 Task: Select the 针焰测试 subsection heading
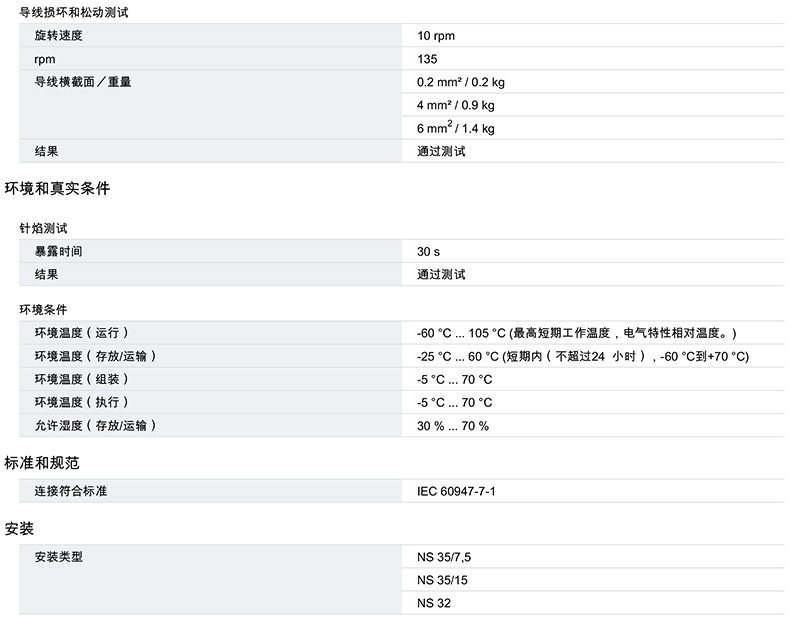pos(44,228)
